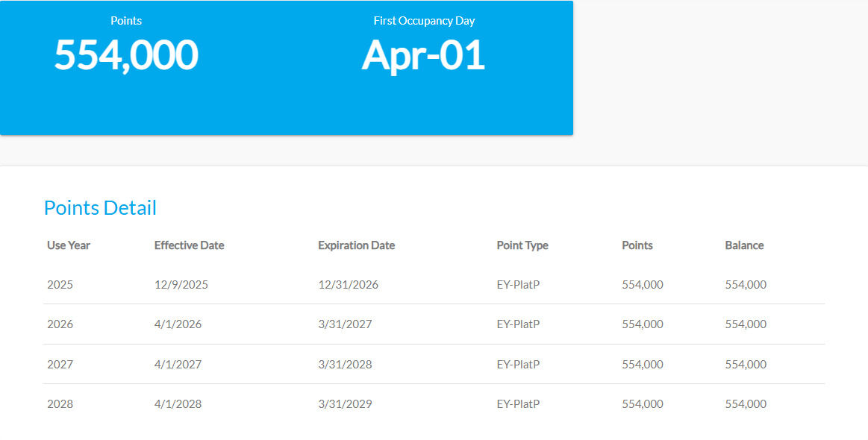This screenshot has height=440, width=868.
Task: Click the Points column header in table
Action: point(637,245)
